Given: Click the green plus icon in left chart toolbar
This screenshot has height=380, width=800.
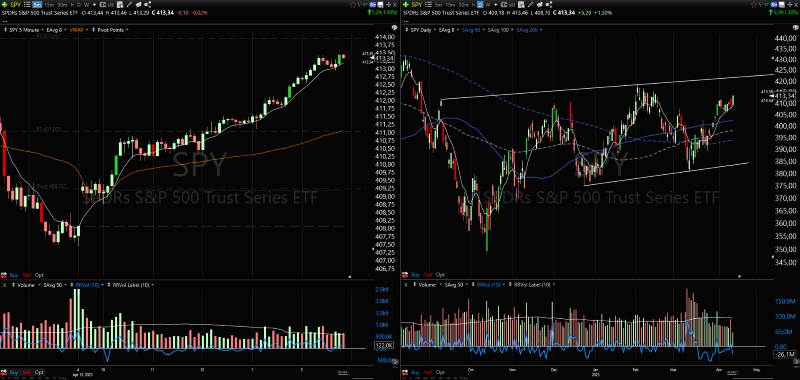Looking at the screenshot, I should pyautogui.click(x=5, y=5).
